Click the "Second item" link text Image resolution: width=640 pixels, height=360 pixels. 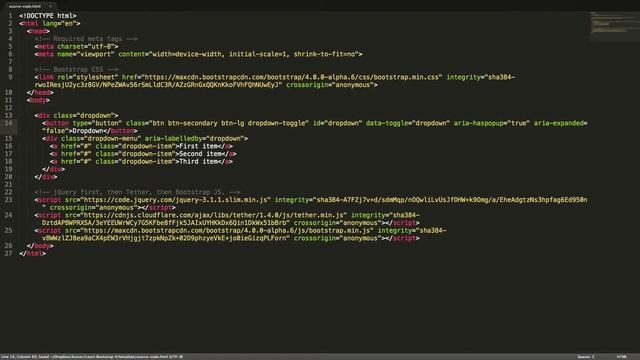click(x=201, y=153)
